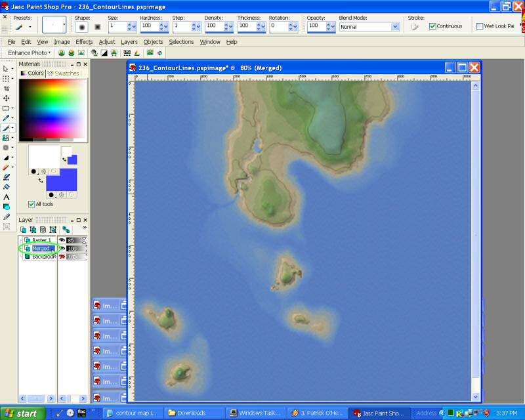Open the Downloads taskbar button
The height and width of the screenshot is (420, 525).
pyautogui.click(x=192, y=413)
